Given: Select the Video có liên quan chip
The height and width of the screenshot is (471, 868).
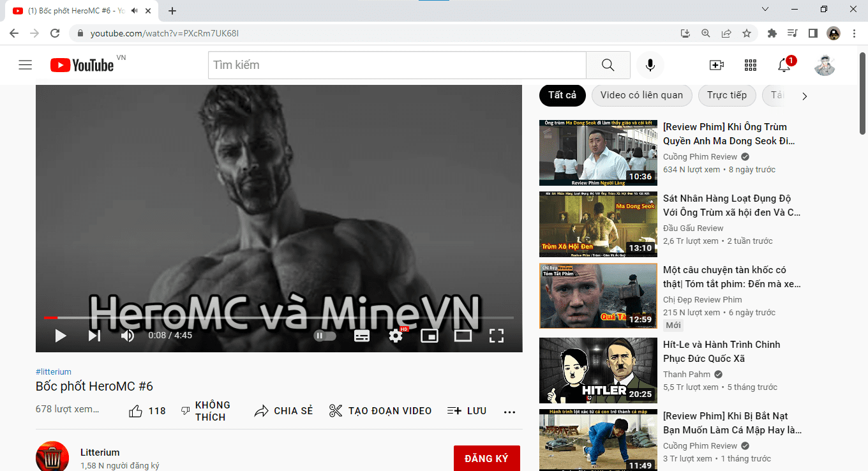Looking at the screenshot, I should click(641, 95).
